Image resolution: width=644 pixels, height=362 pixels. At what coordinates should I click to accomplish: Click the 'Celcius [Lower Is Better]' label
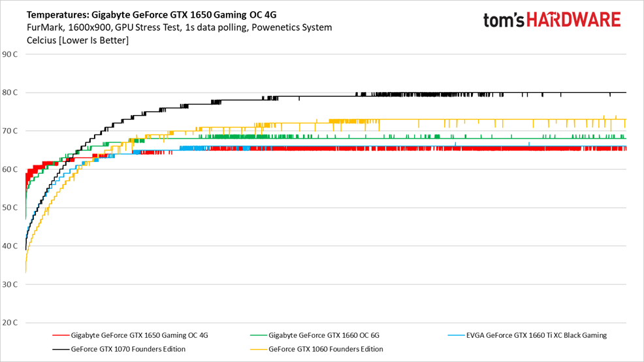[78, 41]
